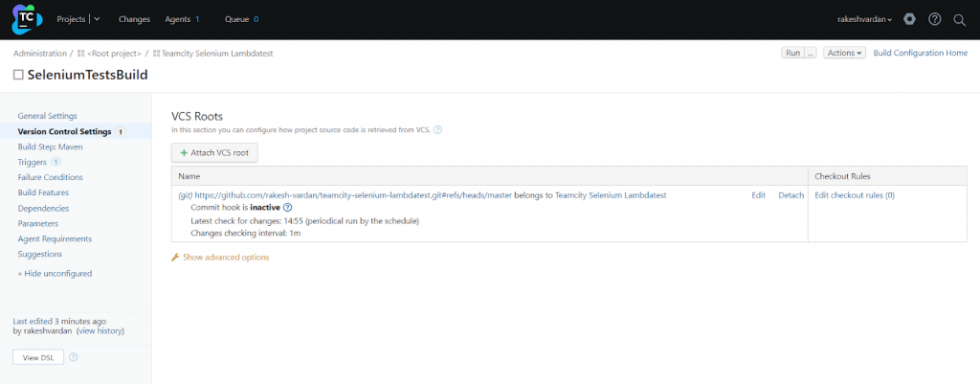Click the Run button

[x=792, y=53]
